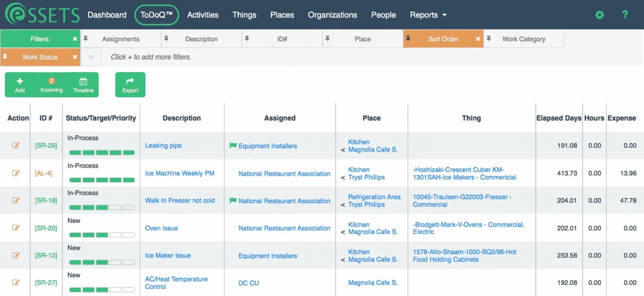The image size is (644, 296).
Task: Export the ToDoQ list
Action: 130,85
